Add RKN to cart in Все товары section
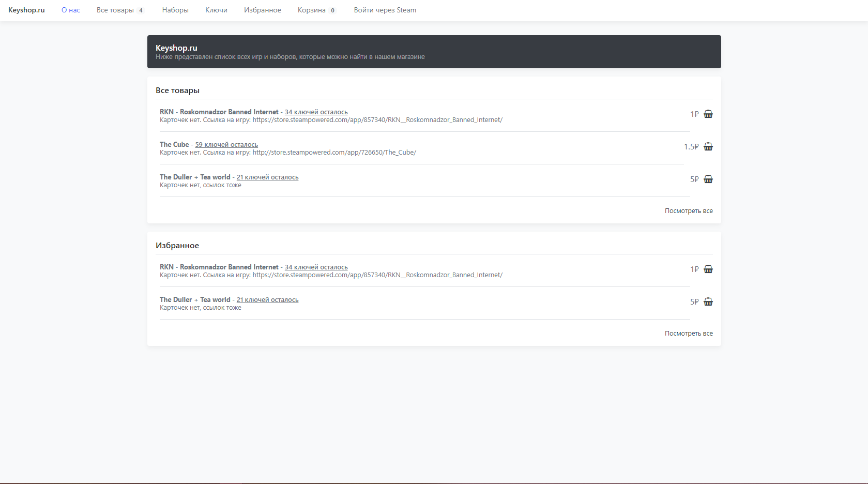The height and width of the screenshot is (484, 868). (x=708, y=114)
